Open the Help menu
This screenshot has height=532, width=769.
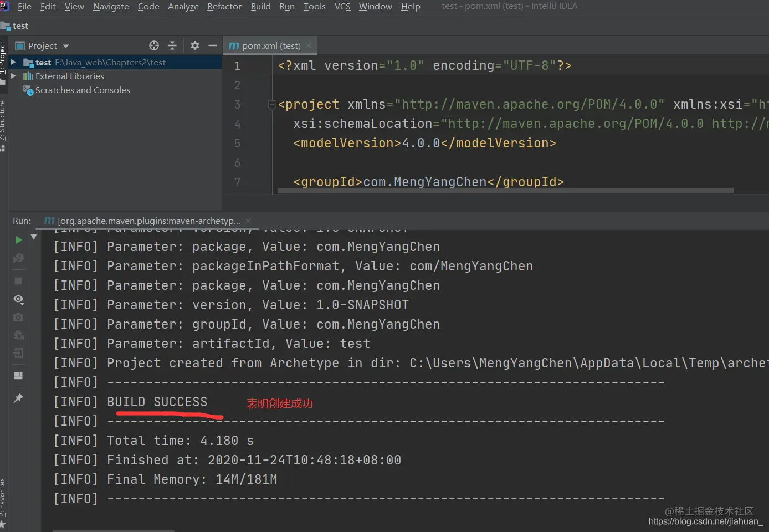411,7
